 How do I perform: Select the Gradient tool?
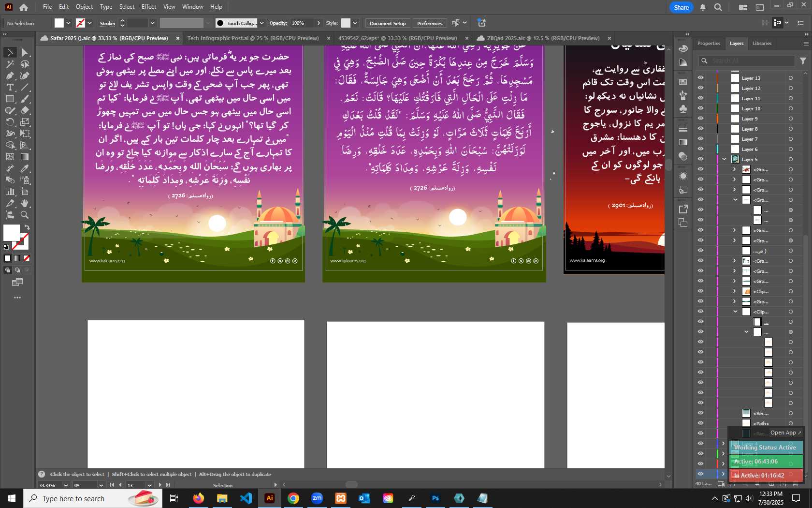coord(25,157)
